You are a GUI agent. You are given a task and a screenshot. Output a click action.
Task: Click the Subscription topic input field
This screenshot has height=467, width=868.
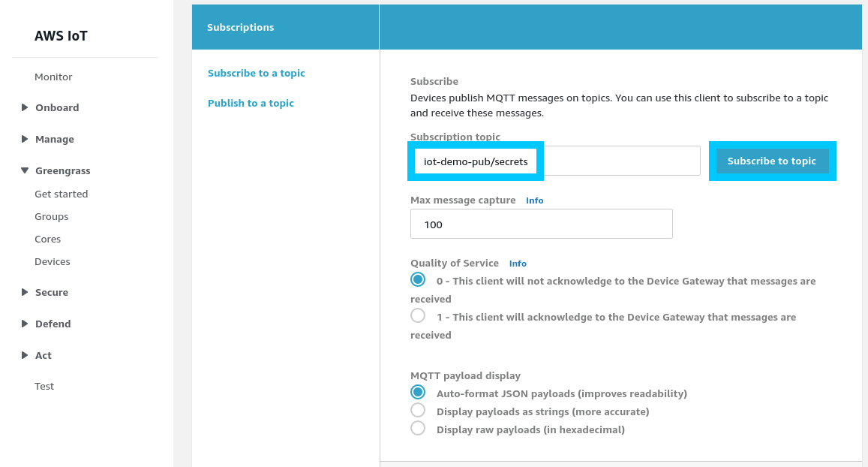[x=555, y=161]
